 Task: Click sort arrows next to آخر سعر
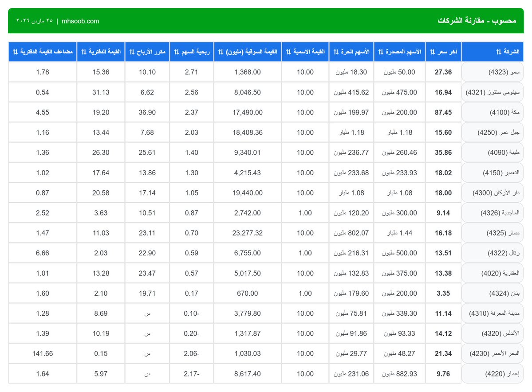click(432, 52)
